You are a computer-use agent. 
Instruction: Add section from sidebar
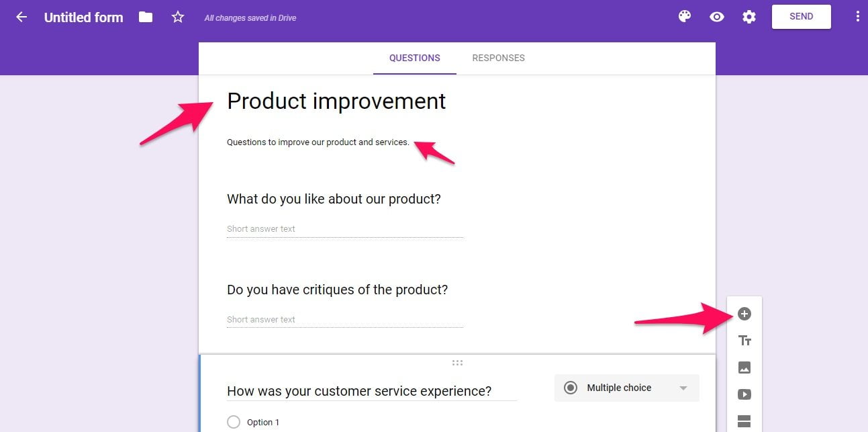click(x=744, y=421)
